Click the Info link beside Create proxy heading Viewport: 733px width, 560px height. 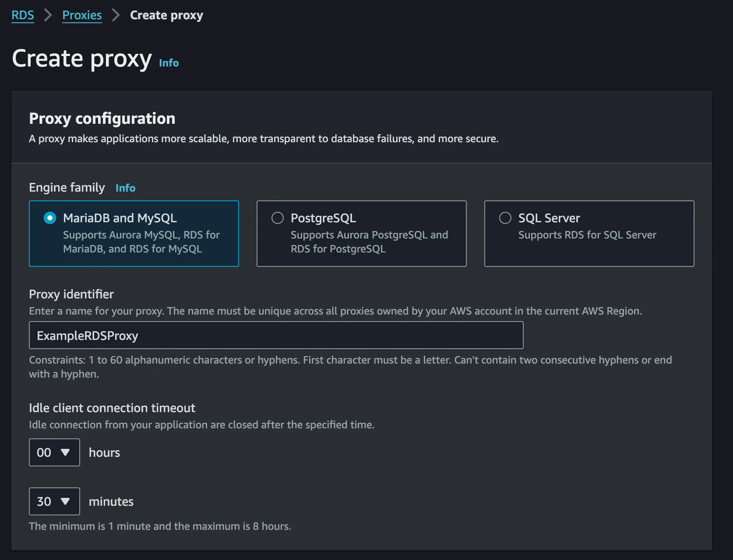coord(169,63)
